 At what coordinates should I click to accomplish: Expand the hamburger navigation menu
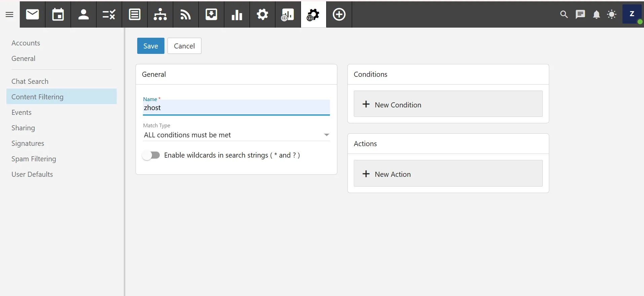[9, 14]
